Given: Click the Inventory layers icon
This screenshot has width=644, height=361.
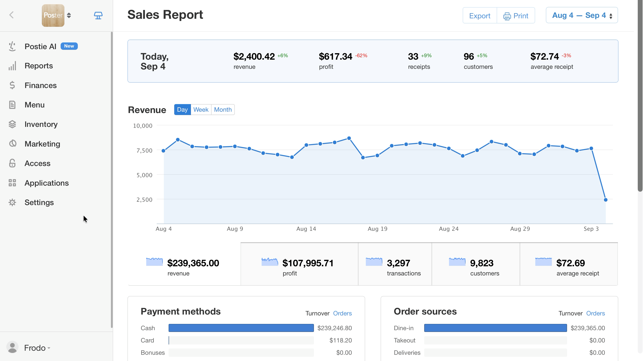Looking at the screenshot, I should point(12,124).
